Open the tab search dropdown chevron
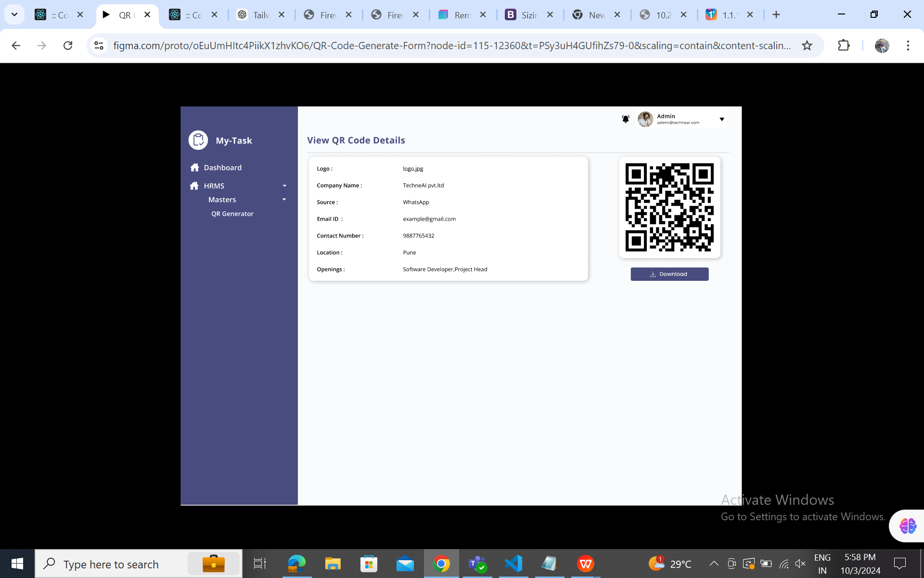This screenshot has width=924, height=578. pos(14,14)
